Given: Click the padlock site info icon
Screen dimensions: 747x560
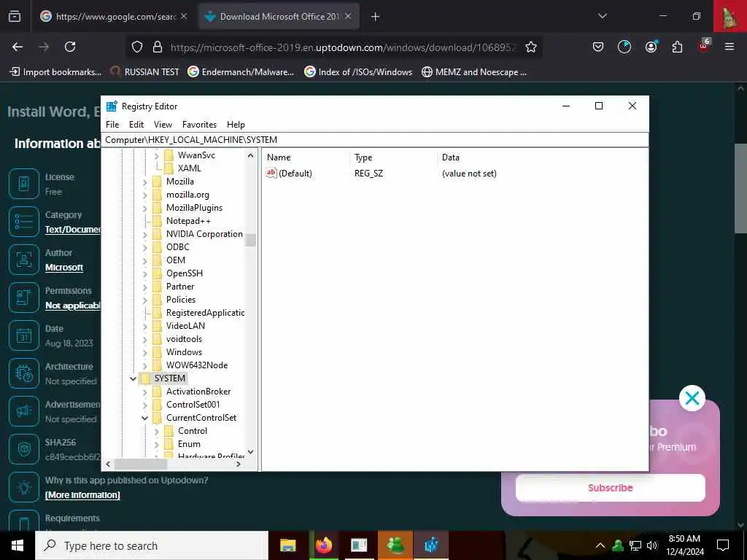Looking at the screenshot, I should 158,47.
